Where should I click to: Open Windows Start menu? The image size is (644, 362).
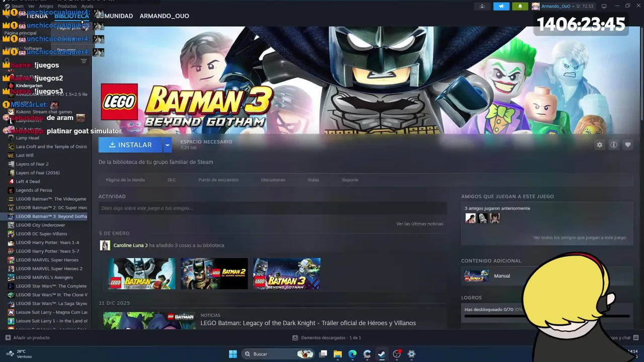click(x=233, y=354)
